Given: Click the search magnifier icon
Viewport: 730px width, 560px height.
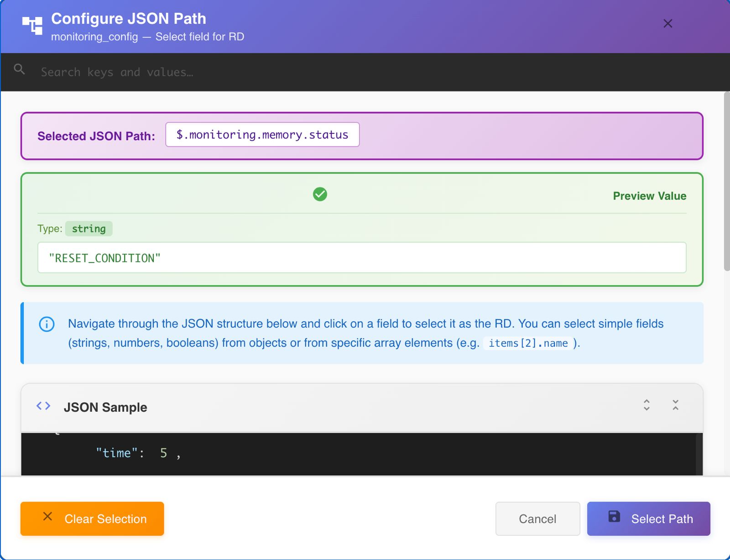Looking at the screenshot, I should coord(20,69).
